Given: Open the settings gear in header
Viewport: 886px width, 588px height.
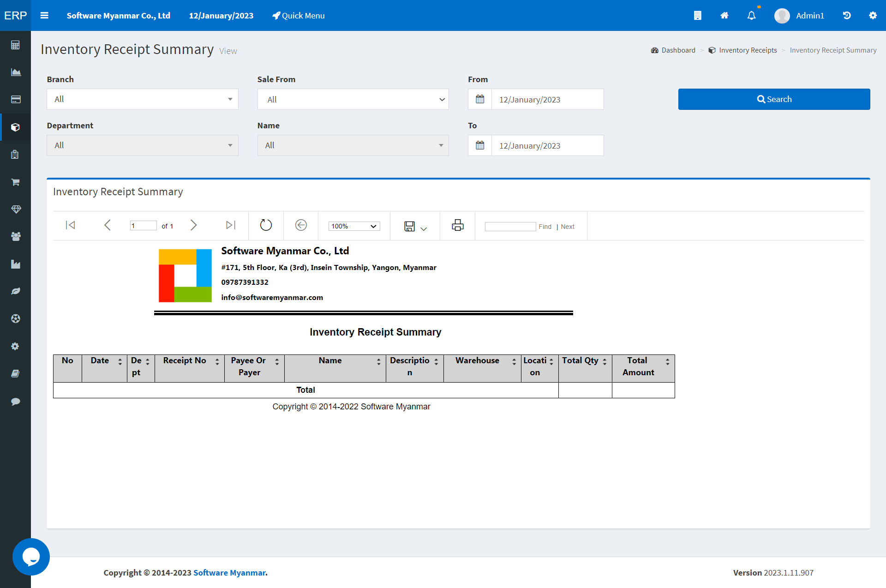Looking at the screenshot, I should (873, 15).
